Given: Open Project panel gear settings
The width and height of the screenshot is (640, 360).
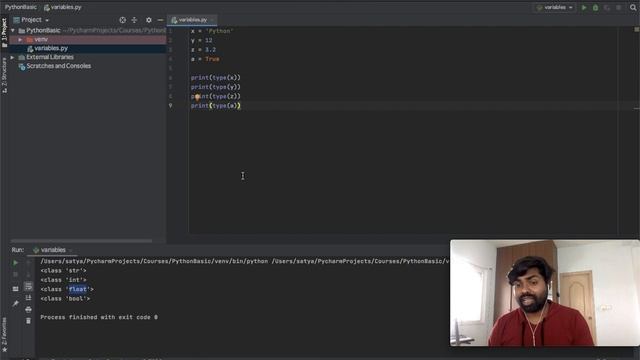Looking at the screenshot, I should 149,20.
